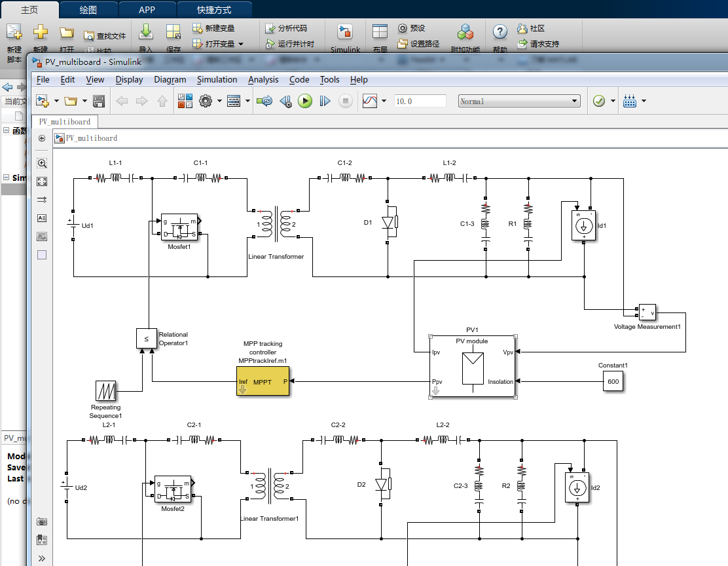Open the Library Browser icon
This screenshot has height=566, width=728.
[185, 101]
